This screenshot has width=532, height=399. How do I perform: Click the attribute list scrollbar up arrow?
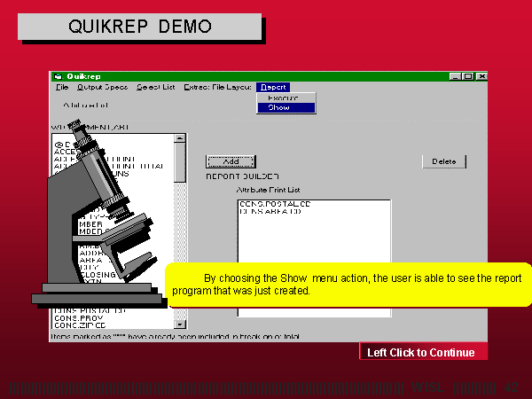coord(181,139)
